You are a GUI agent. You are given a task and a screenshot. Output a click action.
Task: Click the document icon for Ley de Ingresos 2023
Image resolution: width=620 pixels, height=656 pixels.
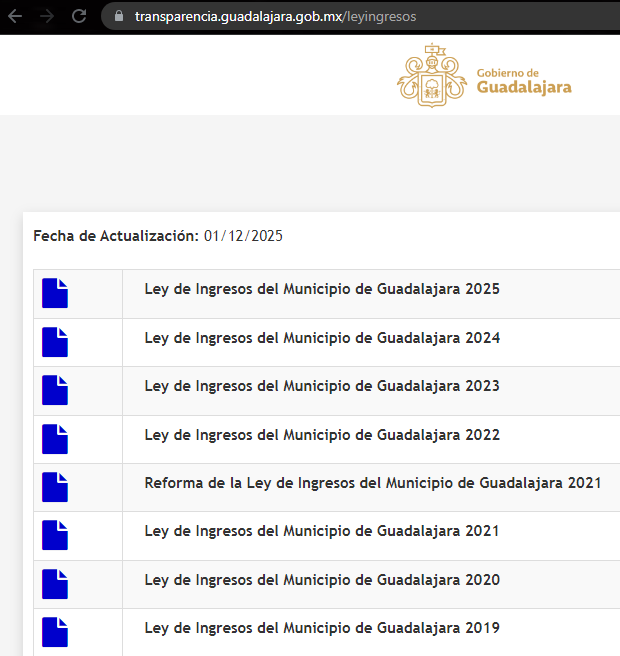tap(55, 390)
